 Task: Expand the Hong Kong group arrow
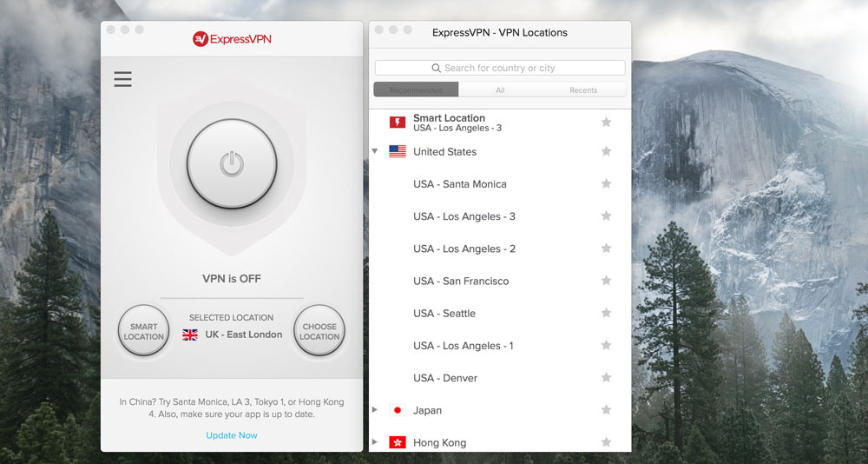tap(375, 441)
